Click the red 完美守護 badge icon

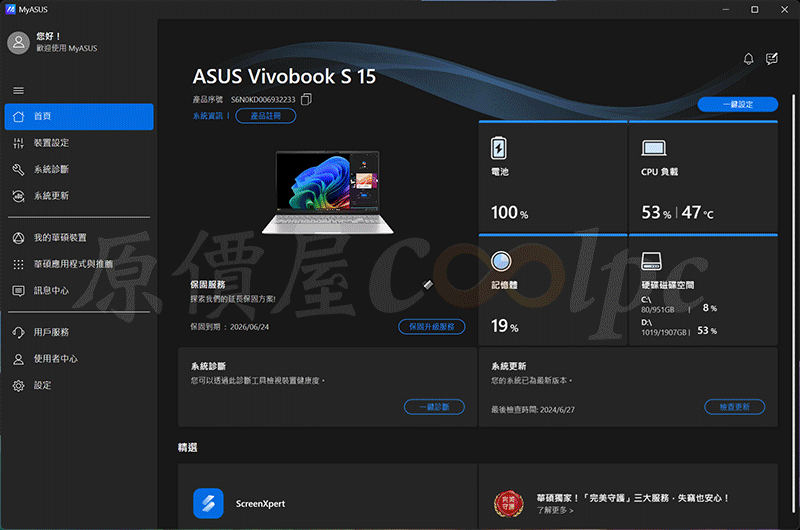click(509, 503)
